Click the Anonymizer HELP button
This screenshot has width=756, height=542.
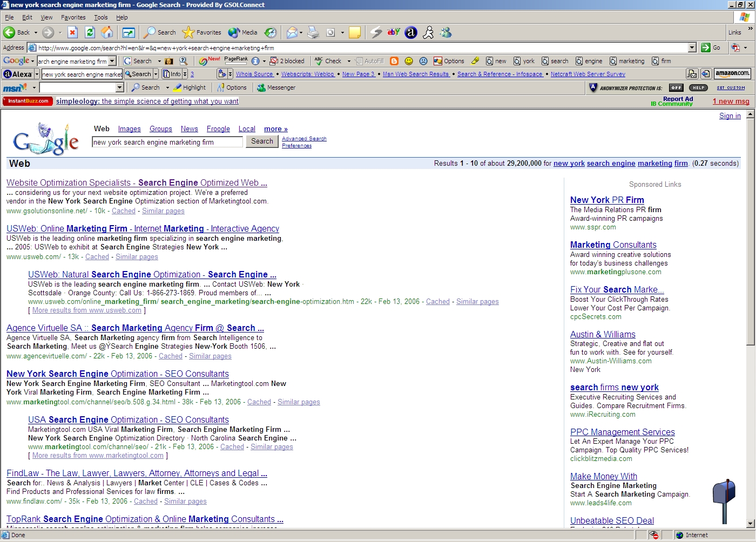coord(698,87)
